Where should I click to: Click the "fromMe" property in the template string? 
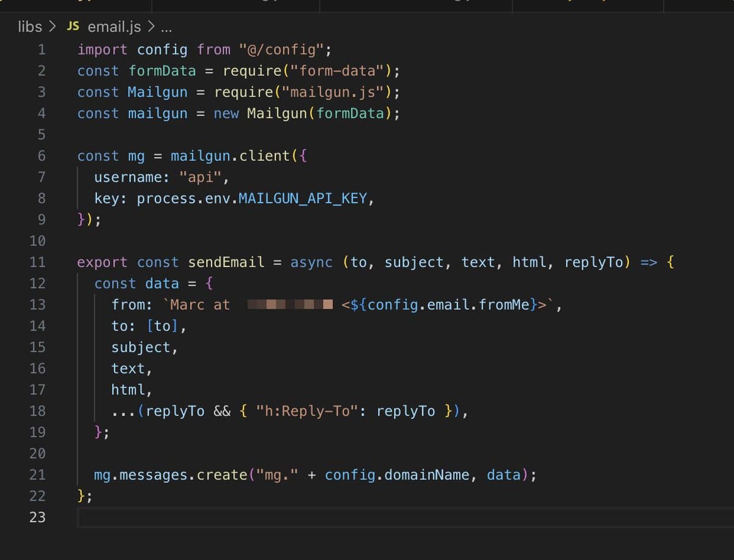pyautogui.click(x=503, y=304)
